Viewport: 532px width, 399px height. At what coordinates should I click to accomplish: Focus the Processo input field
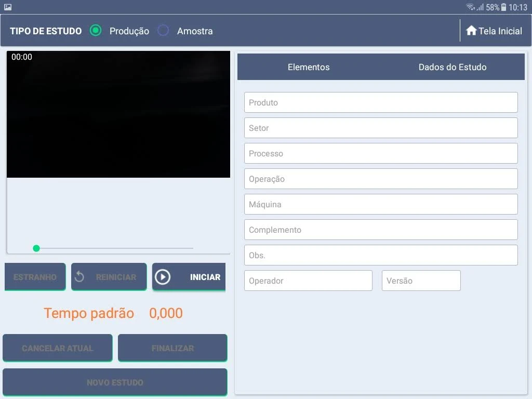pyautogui.click(x=381, y=153)
